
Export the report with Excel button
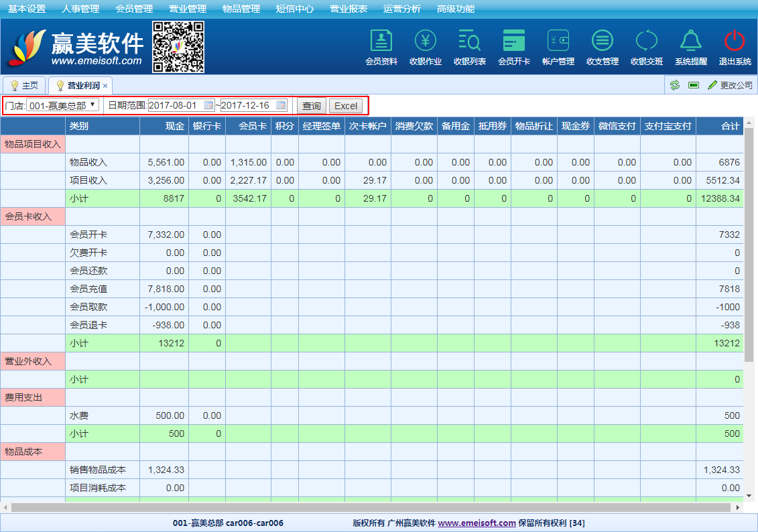pos(346,106)
